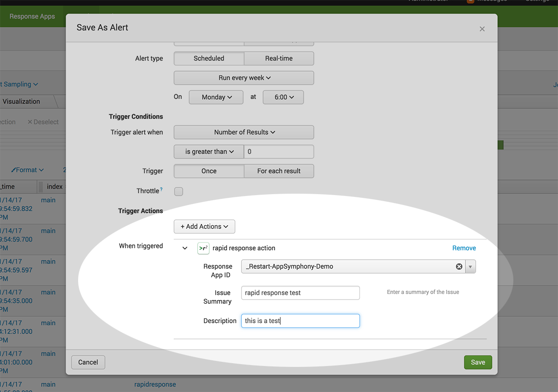Remove the rapid response action
Image resolution: width=558 pixels, height=392 pixels.
[464, 248]
